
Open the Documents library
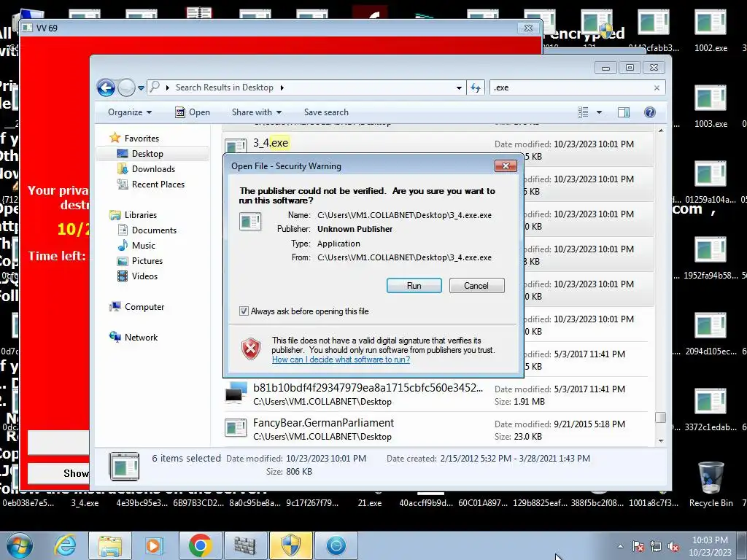click(154, 230)
